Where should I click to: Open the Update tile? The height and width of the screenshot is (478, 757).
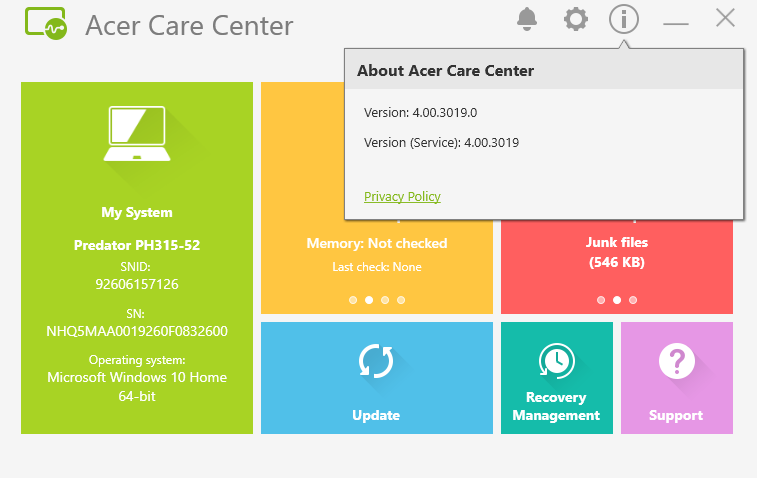pyautogui.click(x=377, y=378)
